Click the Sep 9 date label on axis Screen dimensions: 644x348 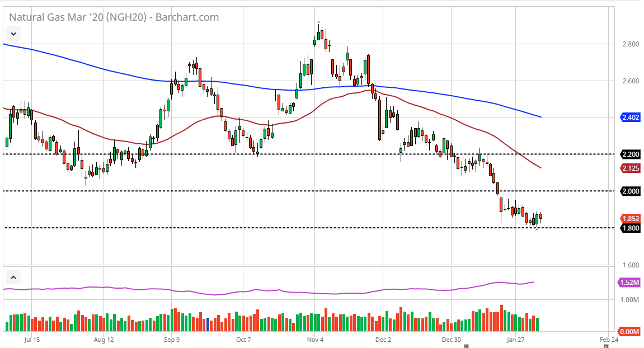(172, 339)
